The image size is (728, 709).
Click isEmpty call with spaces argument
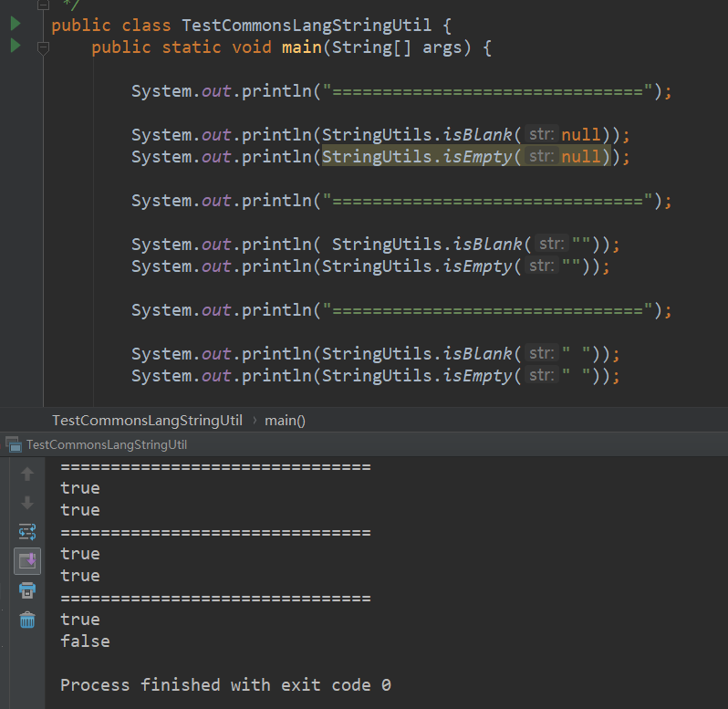(x=461, y=376)
